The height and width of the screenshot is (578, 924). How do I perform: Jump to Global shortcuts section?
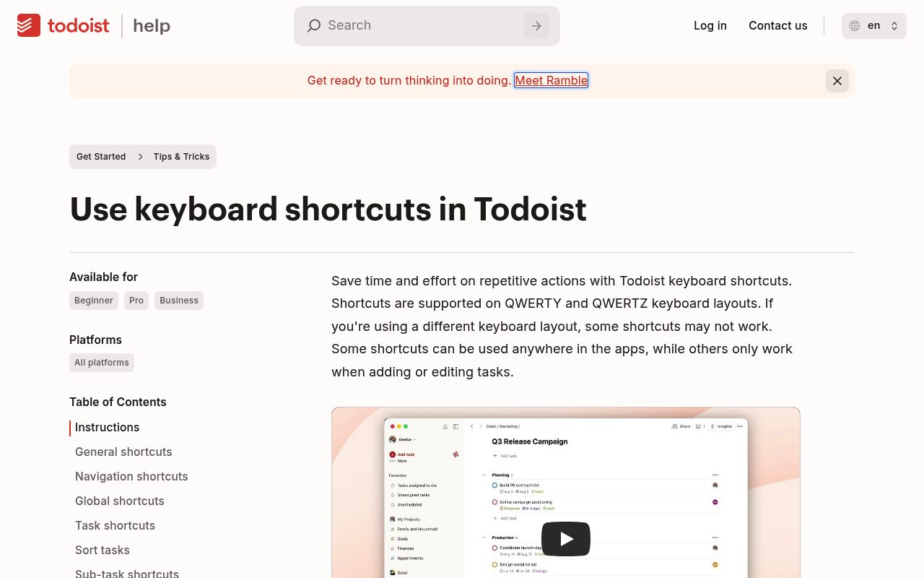(120, 501)
